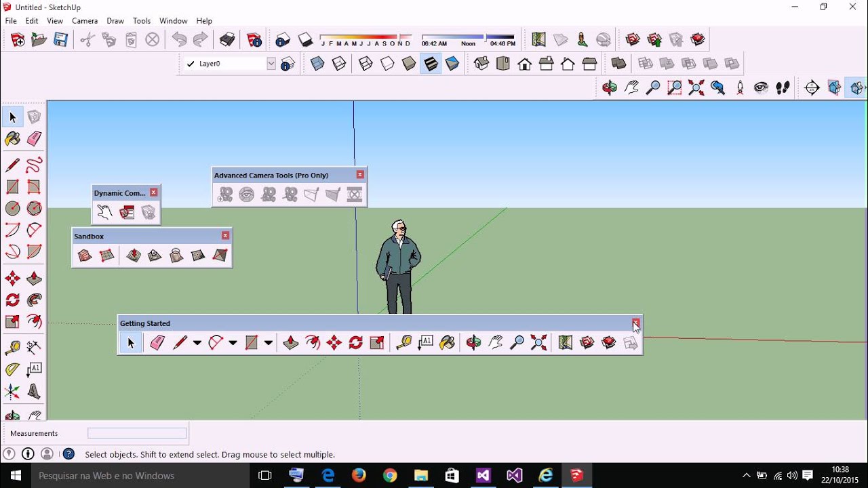Viewport: 868px width, 488px height.
Task: Expand Rectangle tool dropdown in Getting Started
Action: tap(269, 343)
